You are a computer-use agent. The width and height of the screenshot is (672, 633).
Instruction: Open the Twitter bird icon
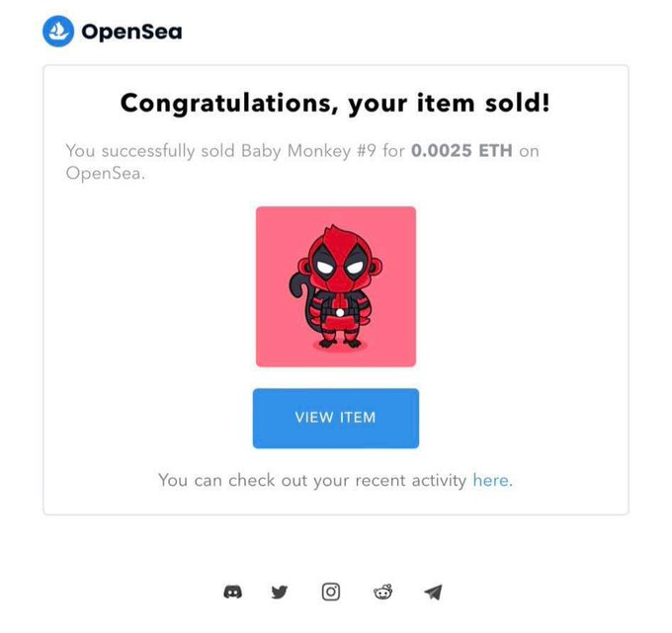pyautogui.click(x=280, y=592)
